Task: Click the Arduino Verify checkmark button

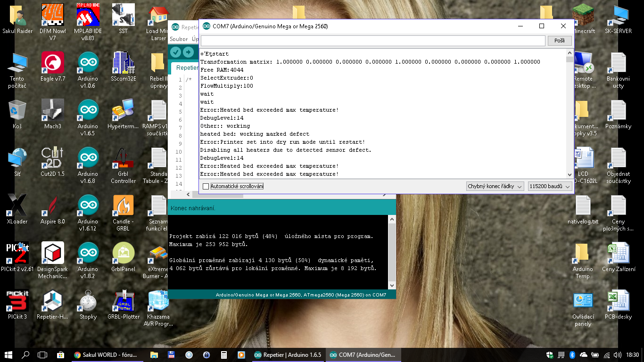Action: [x=176, y=52]
